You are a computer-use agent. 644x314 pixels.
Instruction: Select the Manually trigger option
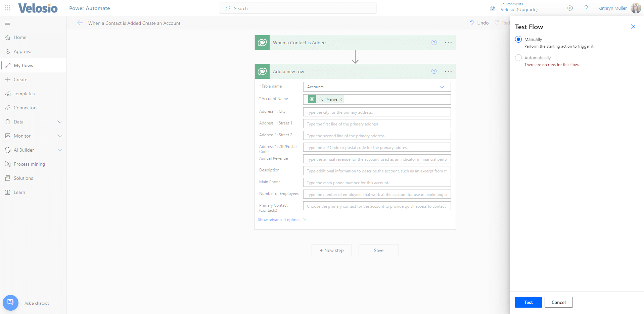click(x=518, y=39)
